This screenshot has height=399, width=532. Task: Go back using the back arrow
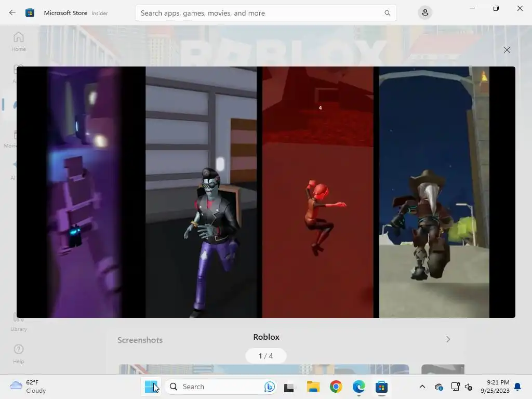12,13
